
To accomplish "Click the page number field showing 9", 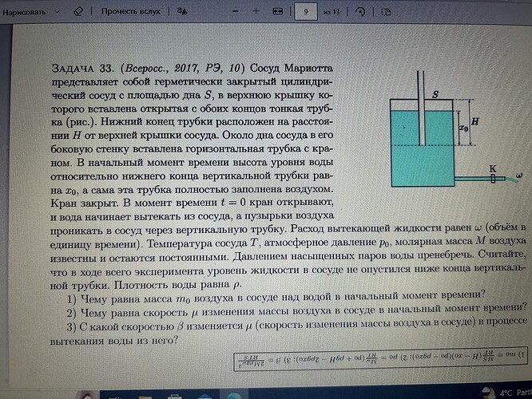I will (x=306, y=12).
